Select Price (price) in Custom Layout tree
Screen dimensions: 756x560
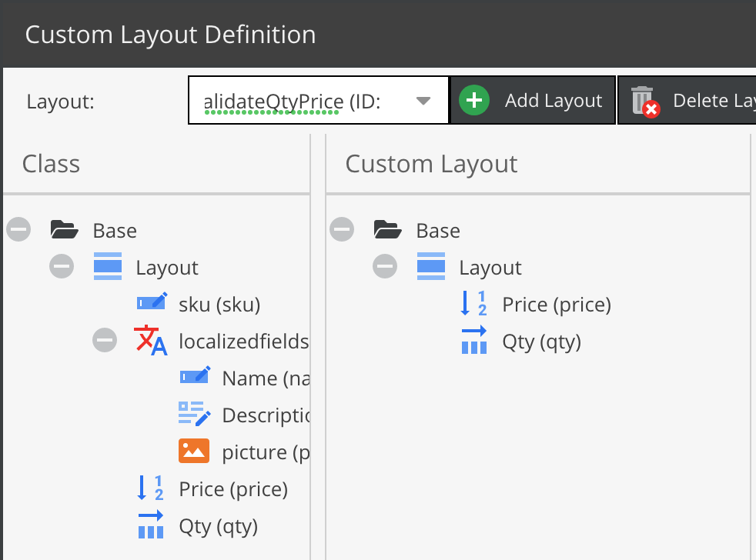556,305
